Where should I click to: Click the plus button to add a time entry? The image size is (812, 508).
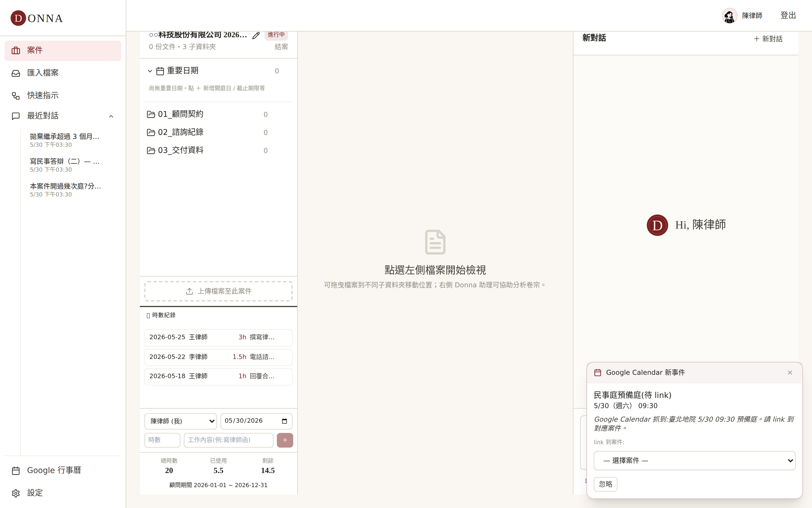pos(285,440)
